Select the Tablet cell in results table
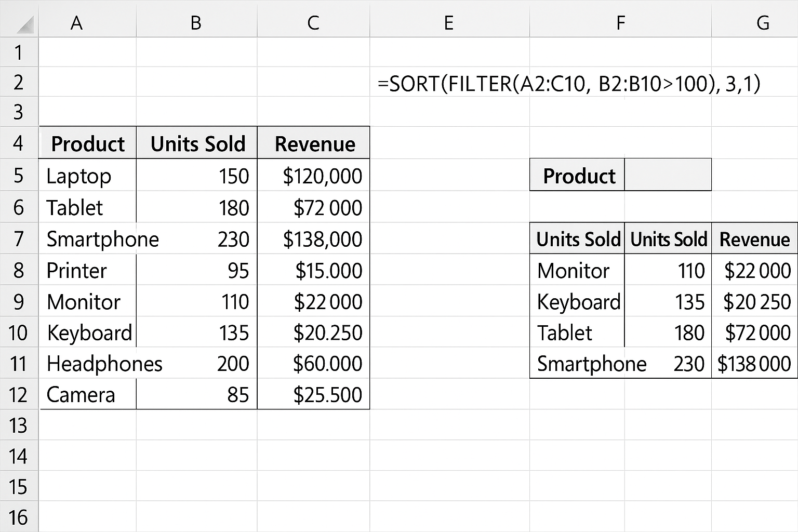798x532 pixels. (x=577, y=332)
